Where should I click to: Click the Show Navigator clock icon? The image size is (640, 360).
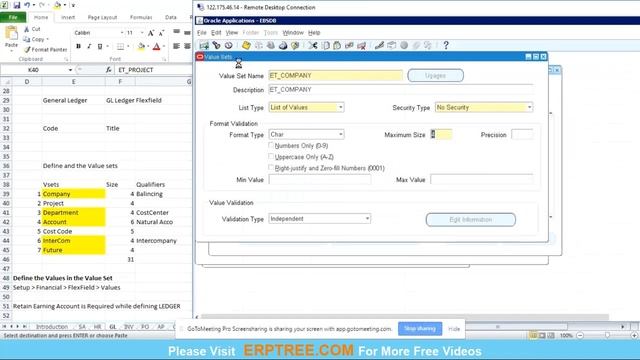coord(229,45)
